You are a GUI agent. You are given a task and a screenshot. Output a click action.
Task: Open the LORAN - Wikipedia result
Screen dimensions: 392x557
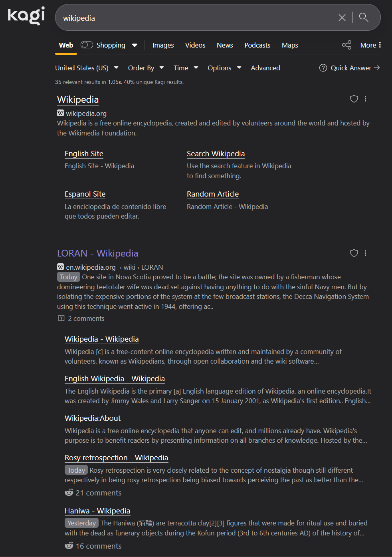97,253
